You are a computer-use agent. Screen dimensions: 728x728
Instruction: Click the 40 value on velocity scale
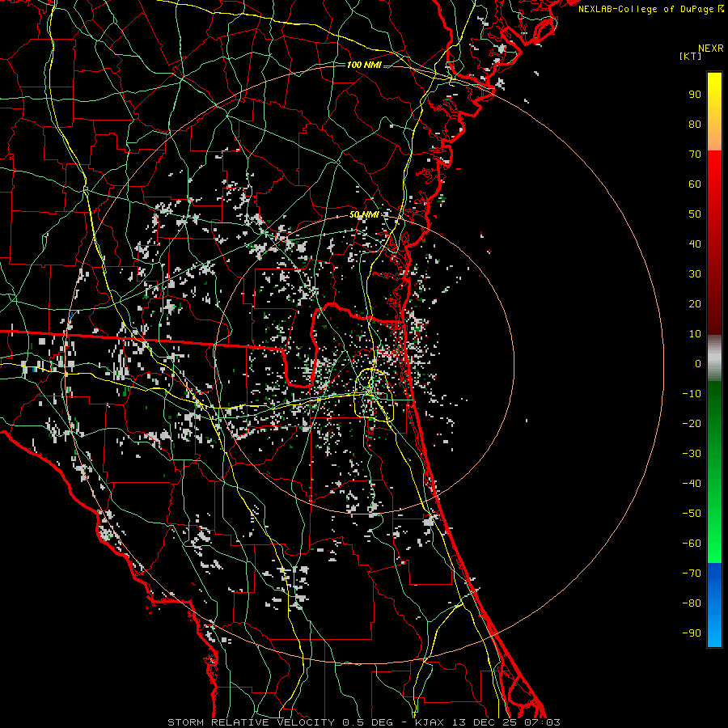(x=695, y=244)
